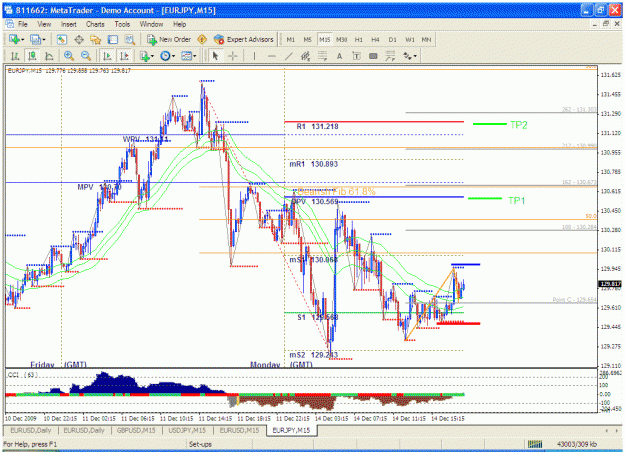Screen dimensions: 625x452
Task: Select the Fibonacci Retracement tool
Action: 322,56
